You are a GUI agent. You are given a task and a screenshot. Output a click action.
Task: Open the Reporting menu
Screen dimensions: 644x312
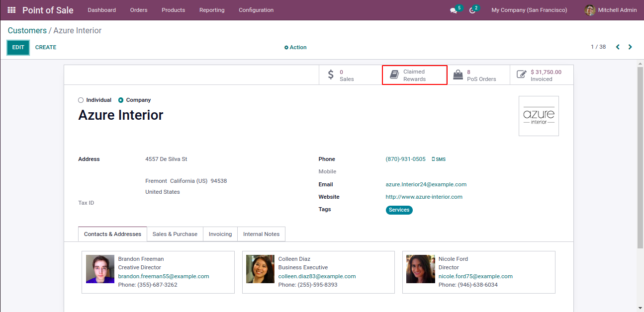coord(212,10)
